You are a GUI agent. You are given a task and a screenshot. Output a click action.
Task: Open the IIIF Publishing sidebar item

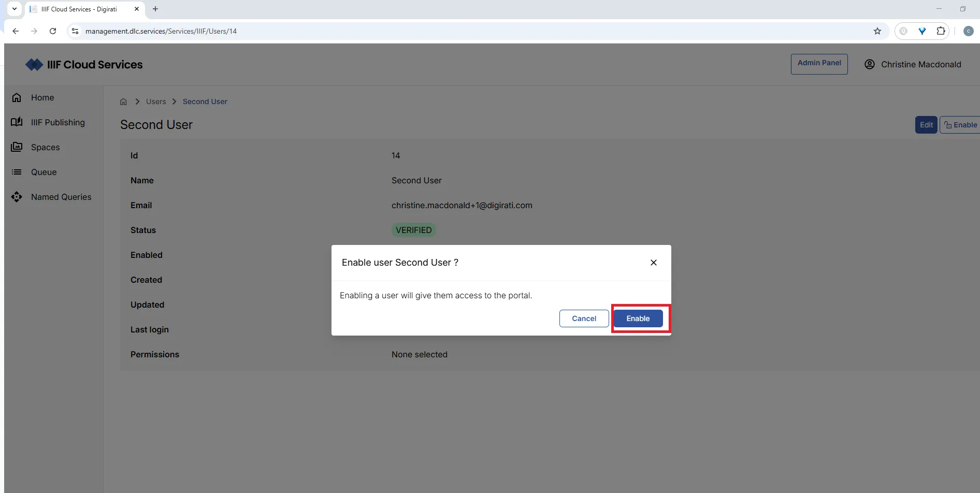click(57, 122)
